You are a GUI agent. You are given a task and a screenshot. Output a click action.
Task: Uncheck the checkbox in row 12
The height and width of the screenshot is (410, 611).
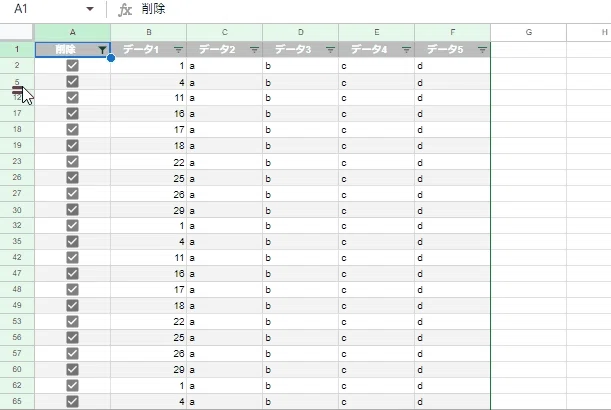click(x=72, y=97)
